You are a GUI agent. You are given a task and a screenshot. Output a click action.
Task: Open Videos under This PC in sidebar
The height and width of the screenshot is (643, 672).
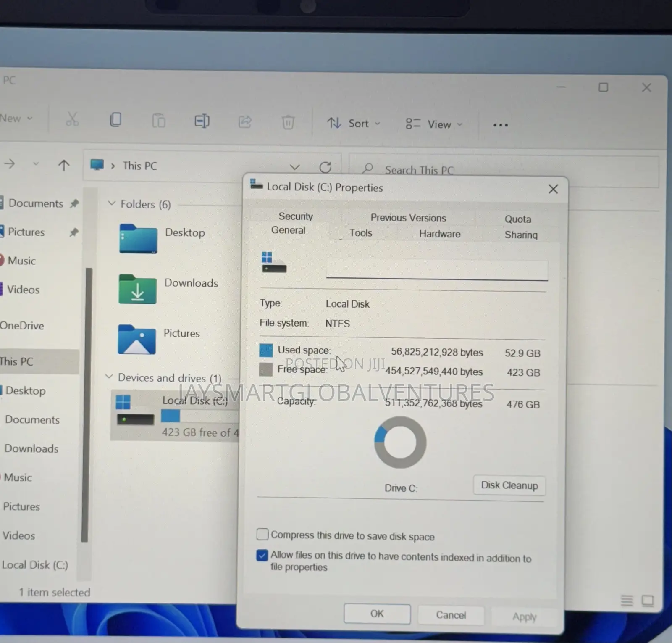pyautogui.click(x=19, y=535)
